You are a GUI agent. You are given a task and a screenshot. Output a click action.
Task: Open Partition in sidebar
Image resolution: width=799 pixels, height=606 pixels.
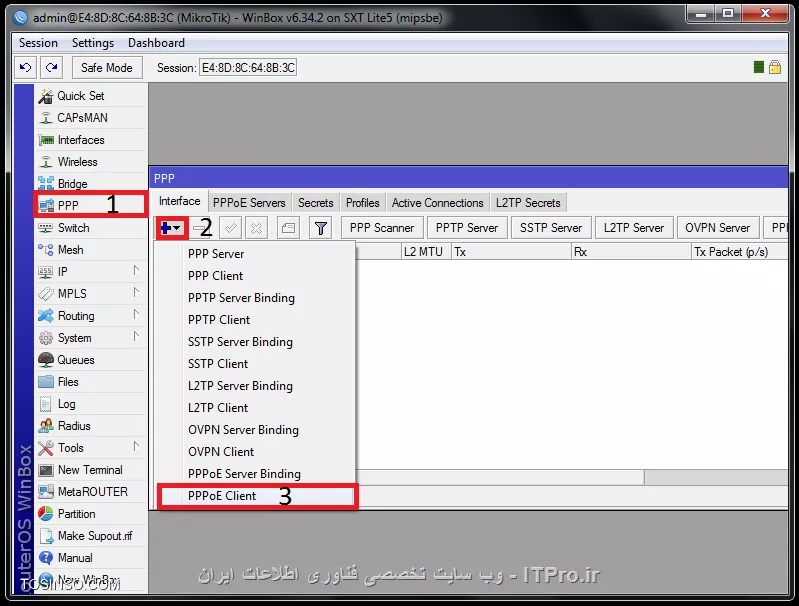click(91, 514)
